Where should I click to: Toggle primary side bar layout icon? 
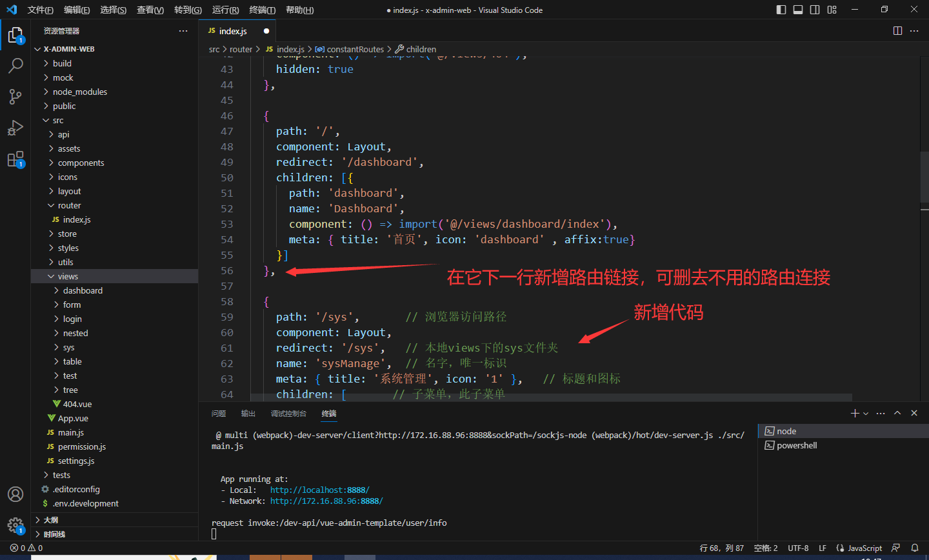pyautogui.click(x=781, y=10)
